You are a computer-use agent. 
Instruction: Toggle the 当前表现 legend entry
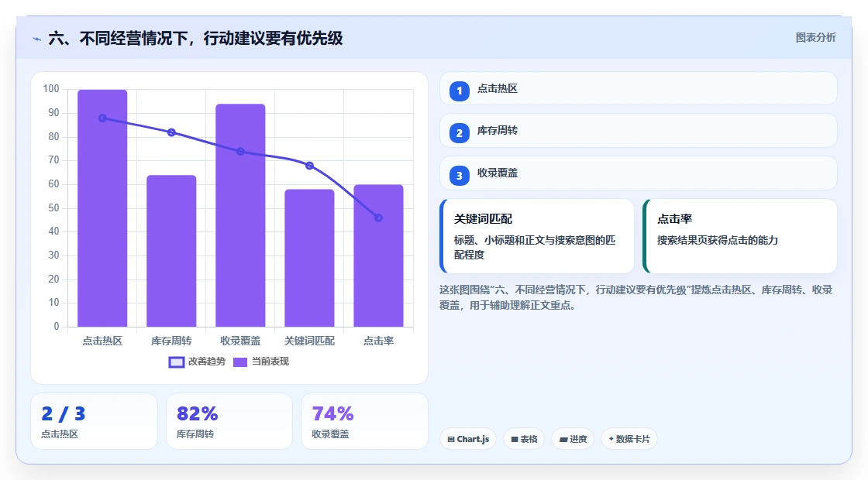260,362
